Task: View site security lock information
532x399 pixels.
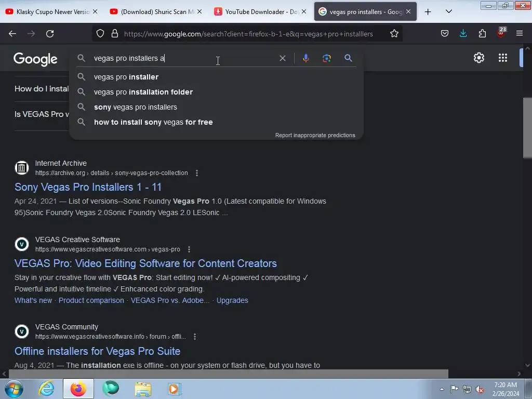Action: (115, 34)
